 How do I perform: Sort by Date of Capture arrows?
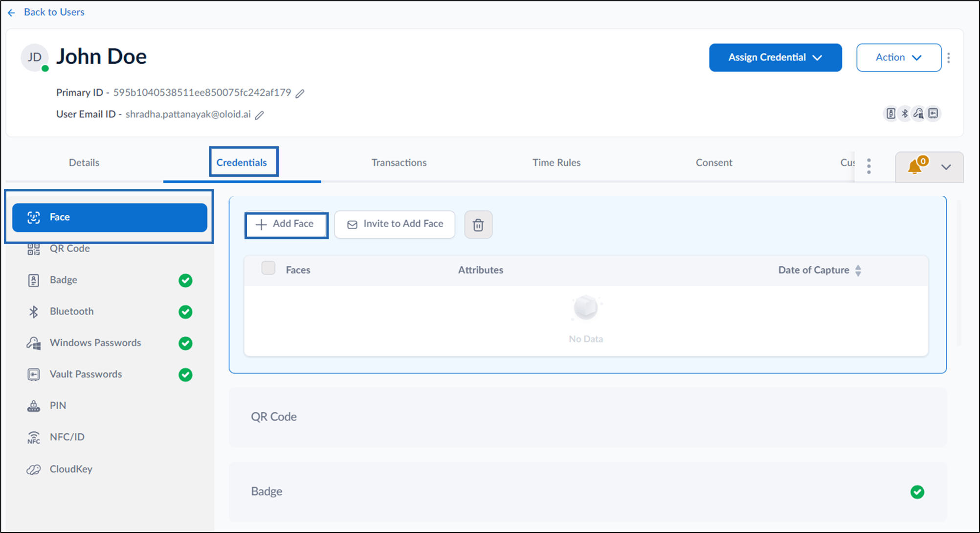858,270
